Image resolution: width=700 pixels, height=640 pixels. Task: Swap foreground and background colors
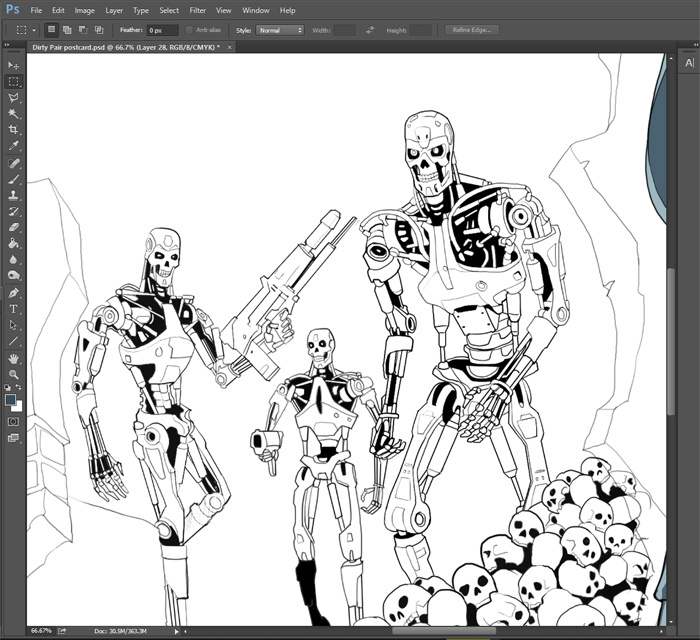[x=18, y=387]
